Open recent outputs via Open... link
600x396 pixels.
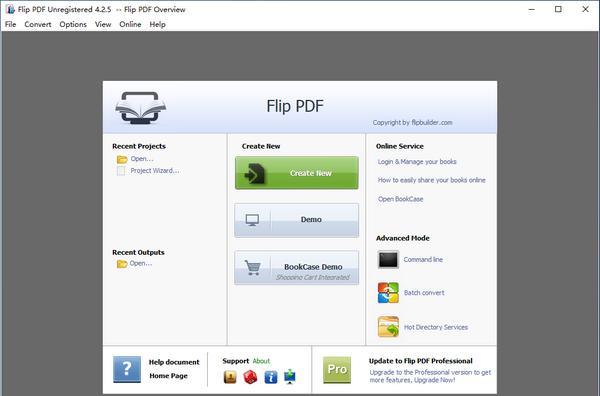140,263
